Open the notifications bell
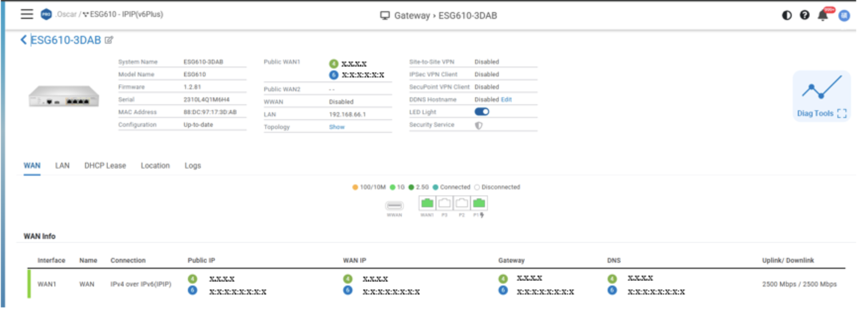Viewport: 868px width, 311px height. point(822,16)
